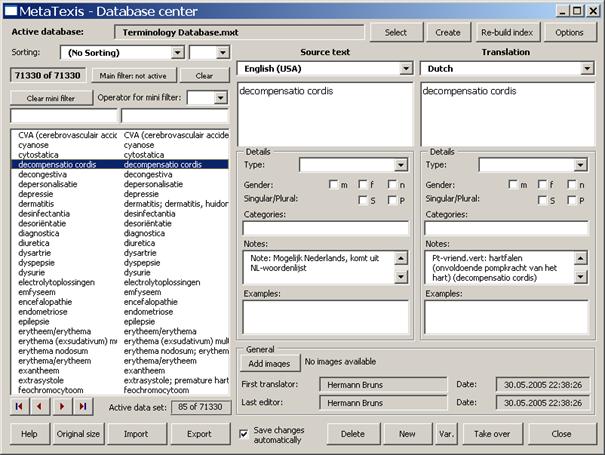The width and height of the screenshot is (605, 455).
Task: Click left mini filter input field
Action: [x=64, y=116]
